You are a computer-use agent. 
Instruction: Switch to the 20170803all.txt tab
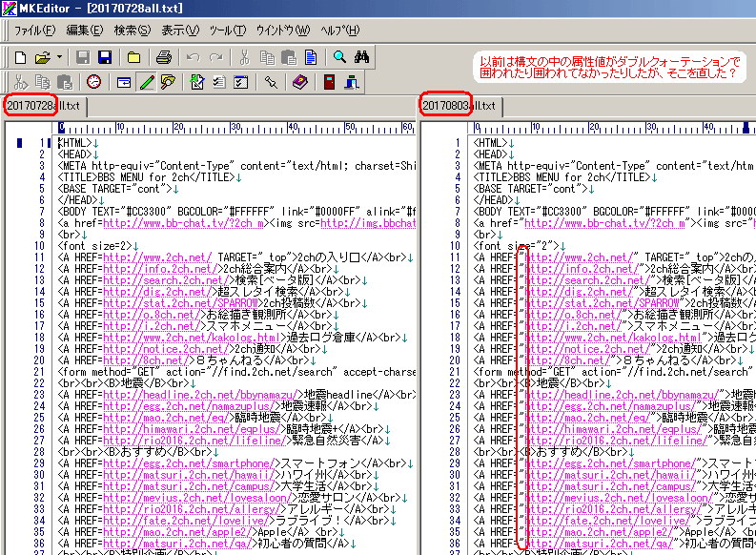pyautogui.click(x=459, y=106)
